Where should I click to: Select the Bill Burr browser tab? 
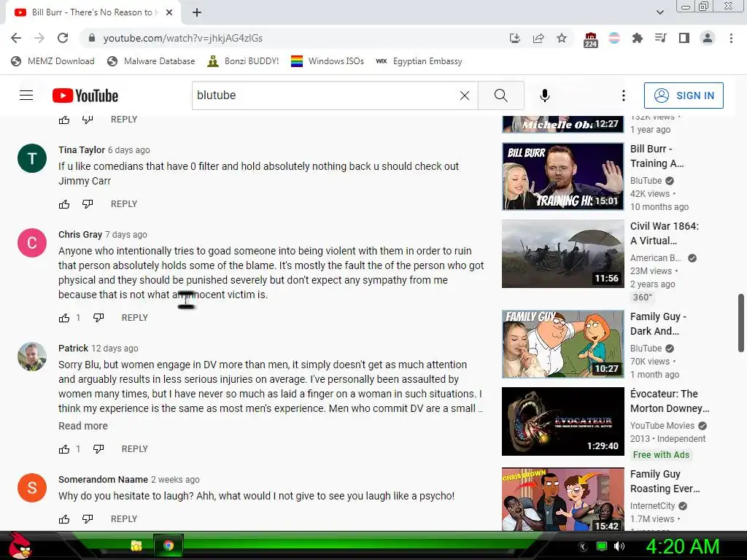[x=93, y=12]
